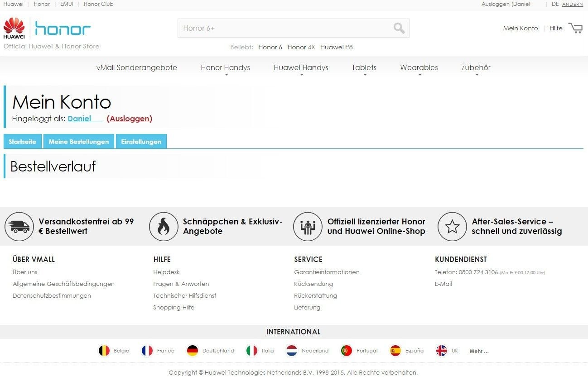Click the Daniel username link
This screenshot has height=390, width=588.
(86, 119)
